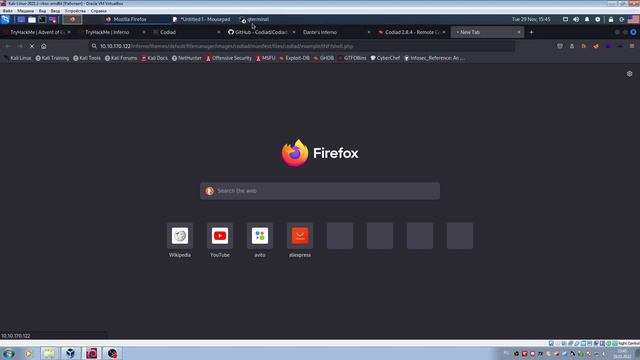Image resolution: width=640 pixels, height=360 pixels.
Task: Click the workspace switcher thumbnail in panel
Action: 72,19
